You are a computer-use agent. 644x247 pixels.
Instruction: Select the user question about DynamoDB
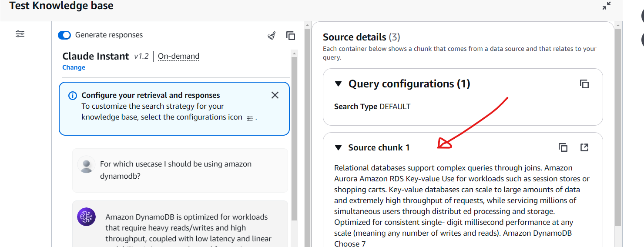(x=176, y=170)
